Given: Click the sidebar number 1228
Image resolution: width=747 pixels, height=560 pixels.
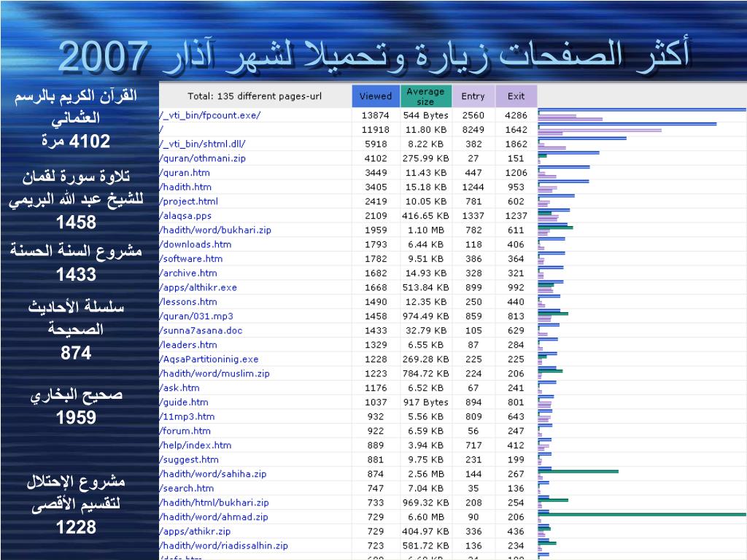Looking at the screenshot, I should (x=76, y=528).
